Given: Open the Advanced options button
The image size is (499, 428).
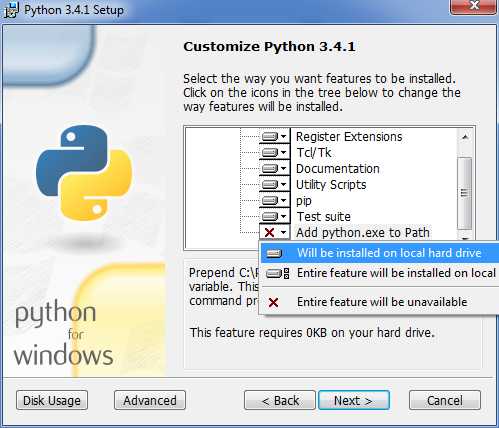Looking at the screenshot, I should click(150, 400).
